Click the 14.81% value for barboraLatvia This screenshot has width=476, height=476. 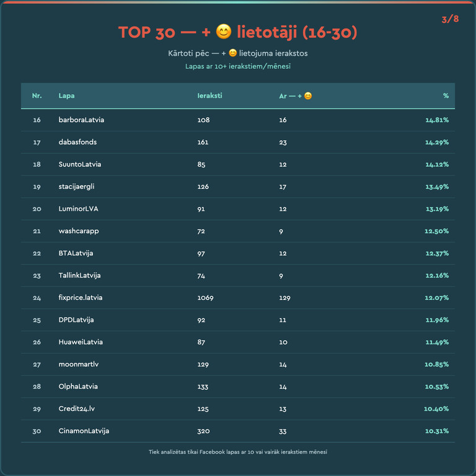tap(436, 120)
